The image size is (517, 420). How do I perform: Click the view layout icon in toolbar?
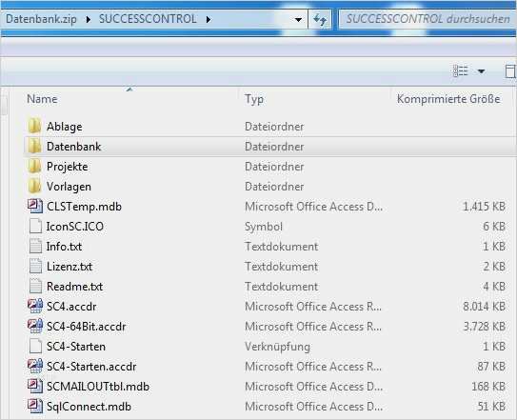460,70
